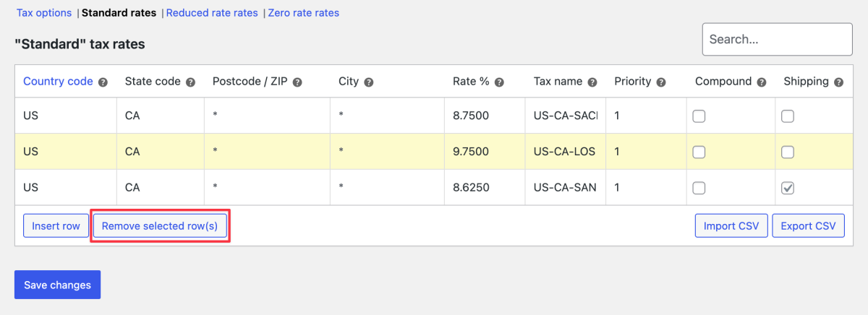Enable Compound checkbox for 8.7500 rate row
Screen dimensions: 868x315
pos(699,116)
